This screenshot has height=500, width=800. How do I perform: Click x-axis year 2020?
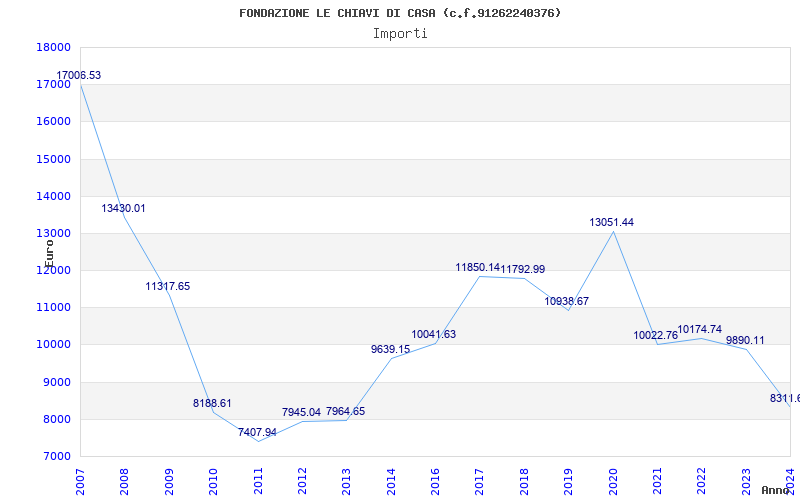[x=613, y=481]
